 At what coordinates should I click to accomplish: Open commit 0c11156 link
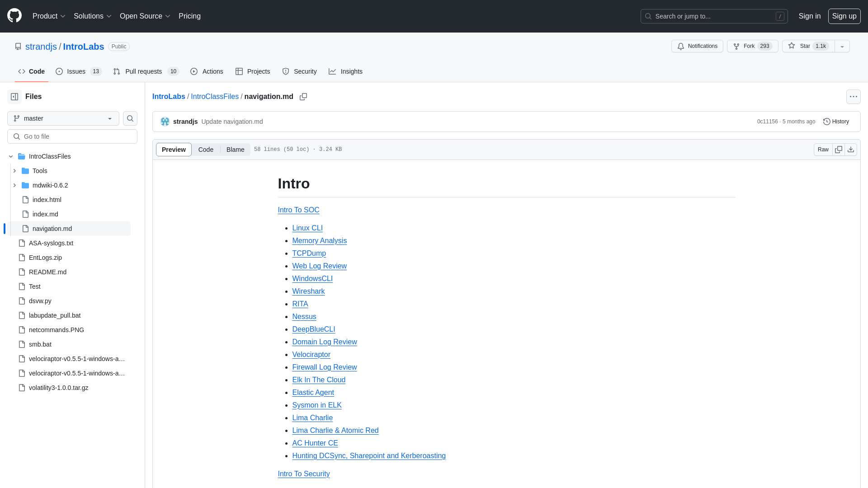pyautogui.click(x=767, y=122)
